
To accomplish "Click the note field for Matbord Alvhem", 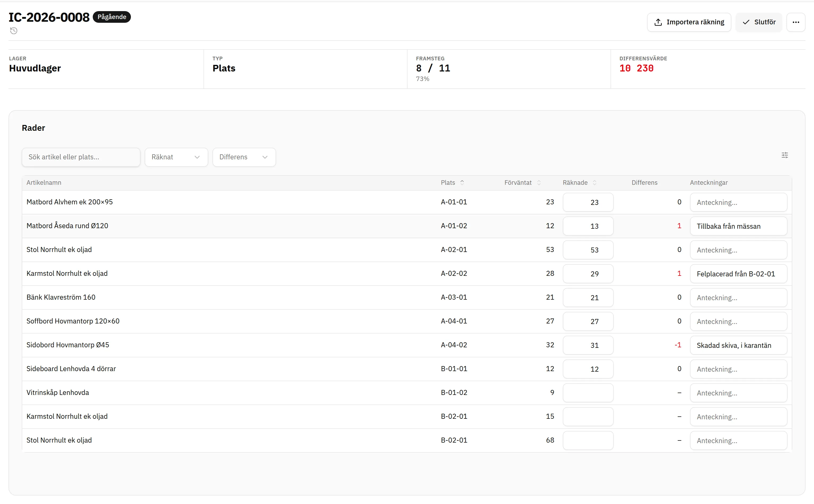I will pyautogui.click(x=738, y=202).
